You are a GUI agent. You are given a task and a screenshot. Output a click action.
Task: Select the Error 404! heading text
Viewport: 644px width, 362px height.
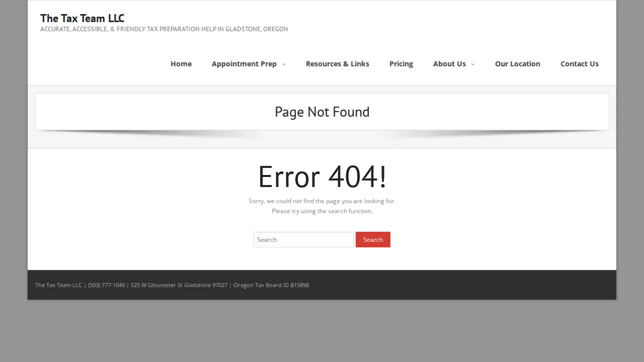coord(322,177)
